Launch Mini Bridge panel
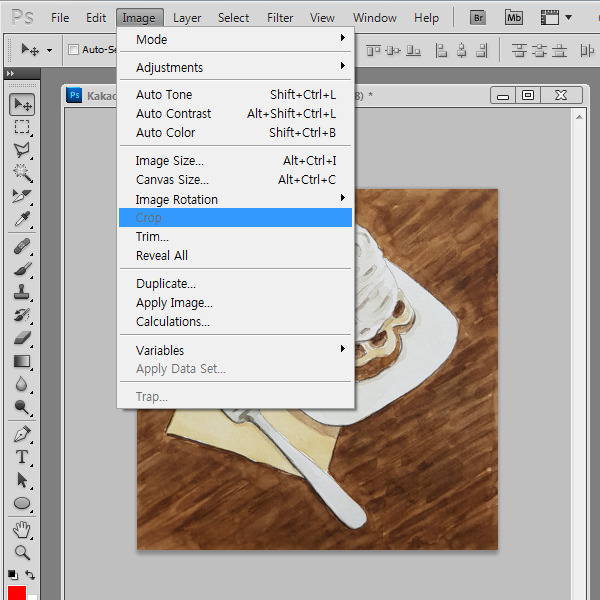Screen dimensions: 600x600 pos(514,18)
